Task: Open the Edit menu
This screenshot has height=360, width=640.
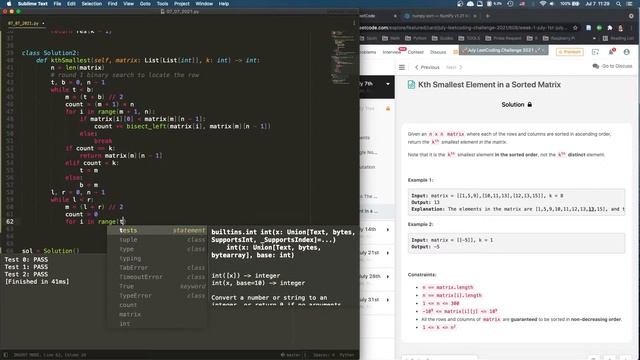Action: coord(71,4)
